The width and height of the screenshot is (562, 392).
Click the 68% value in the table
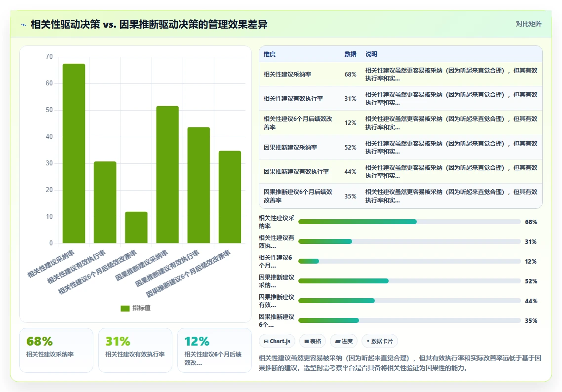click(350, 74)
